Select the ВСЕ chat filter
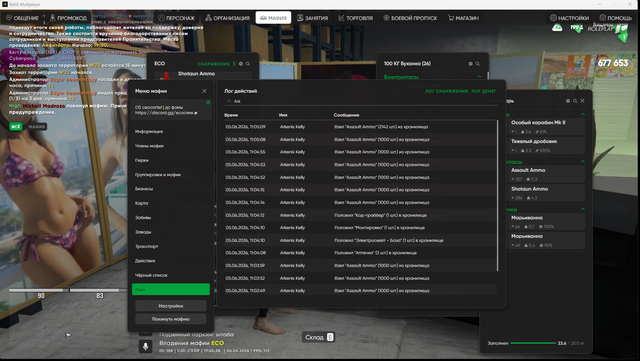Image resolution: width=640 pixels, height=361 pixels. (16, 127)
